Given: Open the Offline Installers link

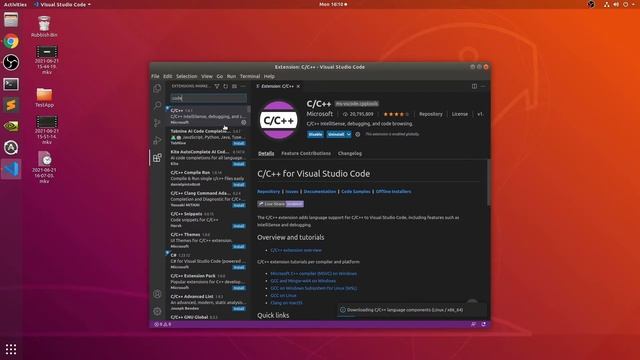Looking at the screenshot, I should [393, 191].
